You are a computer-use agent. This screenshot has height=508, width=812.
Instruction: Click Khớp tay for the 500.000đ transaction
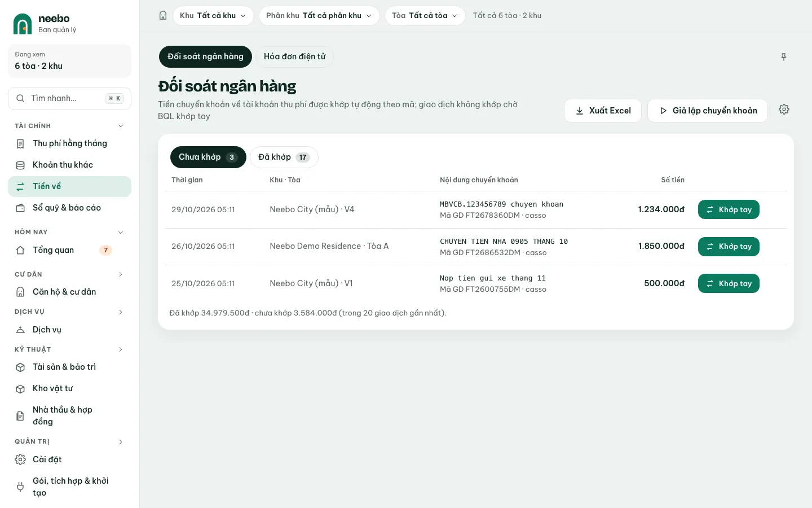pyautogui.click(x=729, y=283)
